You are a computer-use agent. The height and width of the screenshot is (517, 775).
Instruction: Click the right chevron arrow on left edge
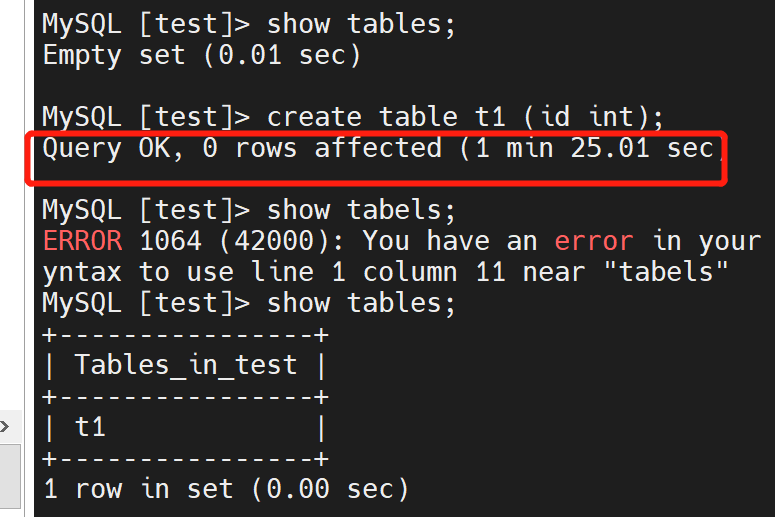[6, 428]
